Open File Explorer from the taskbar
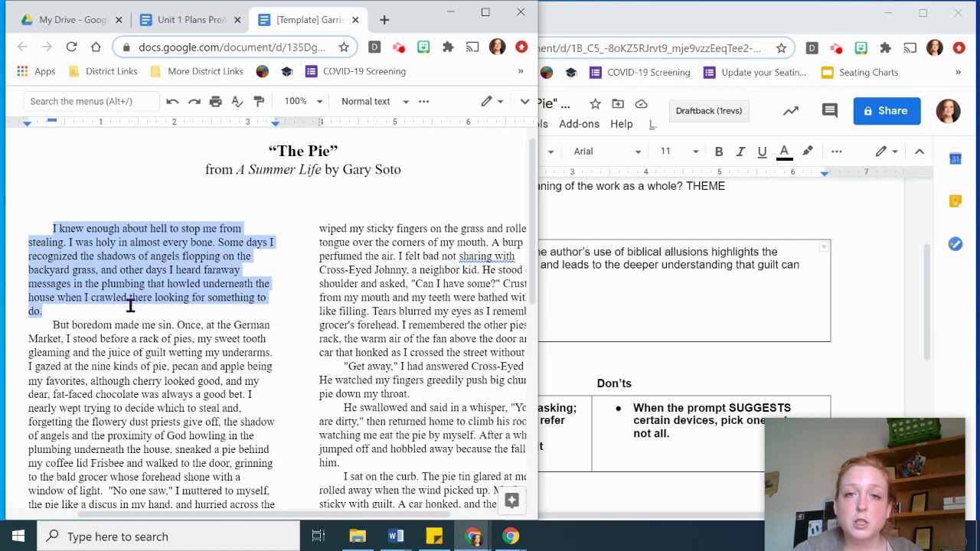This screenshot has height=551, width=980. pyautogui.click(x=358, y=536)
